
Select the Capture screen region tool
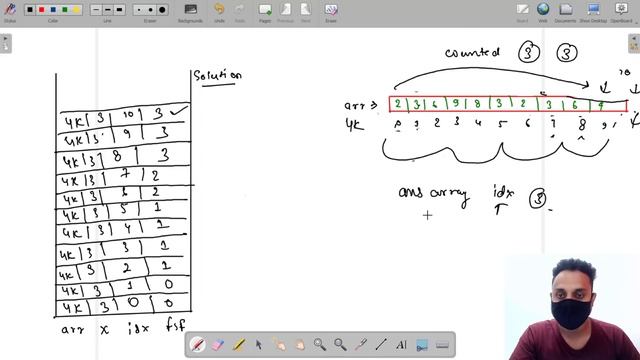[x=422, y=345]
